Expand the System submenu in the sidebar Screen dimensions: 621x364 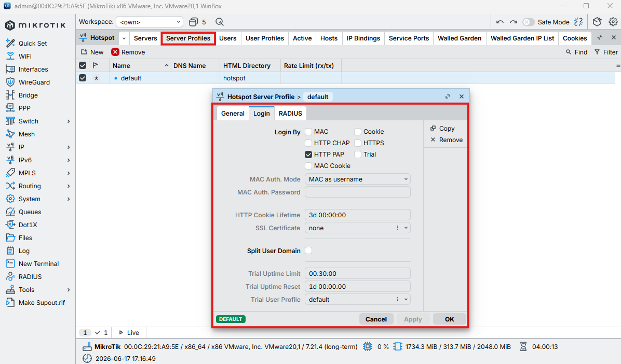coord(69,199)
